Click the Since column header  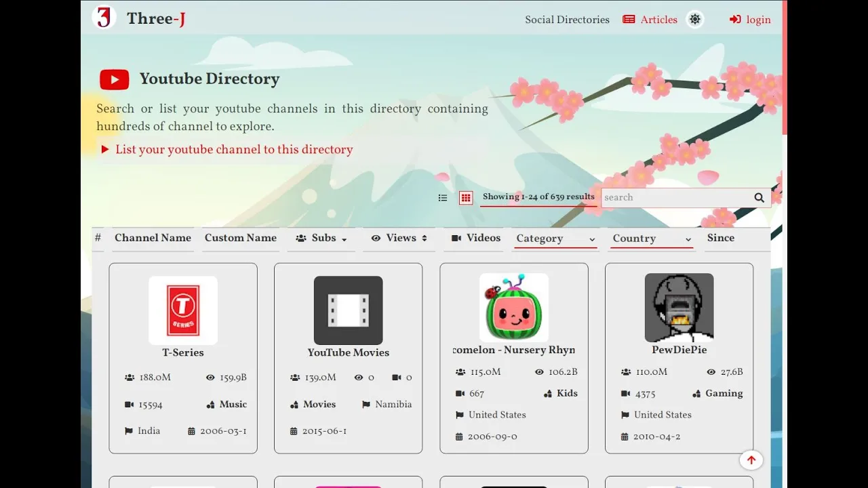pyautogui.click(x=721, y=238)
